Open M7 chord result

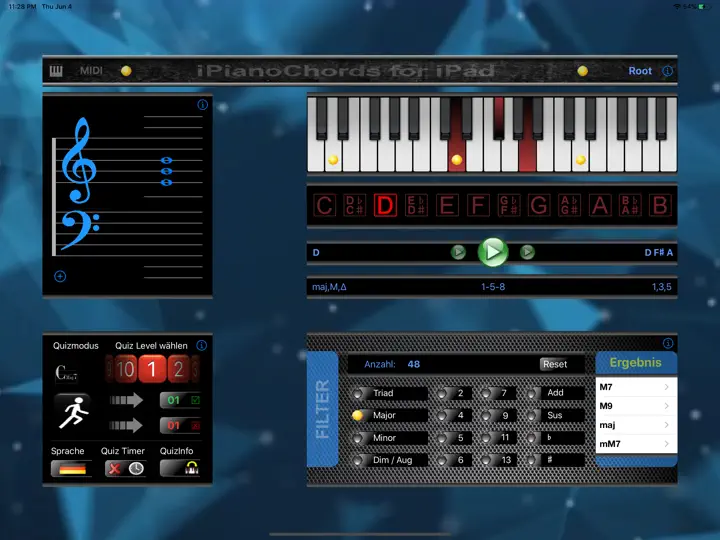click(x=636, y=387)
